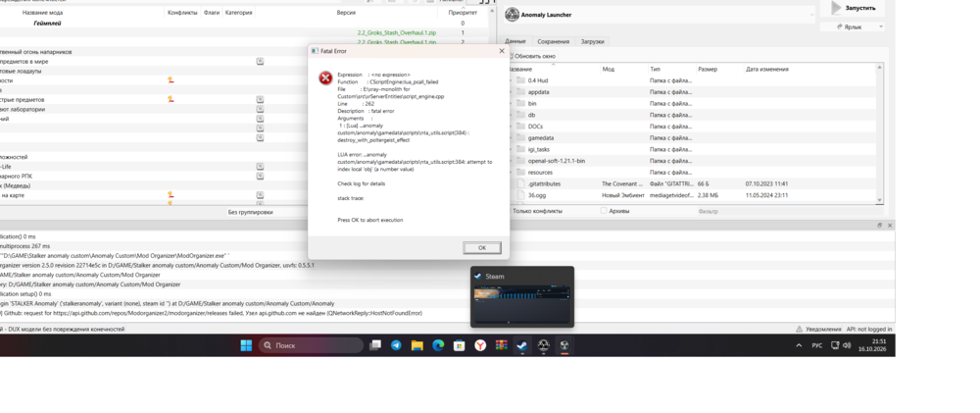This screenshot has height=413, width=980.
Task: Sort data tree by Мод column
Action: pos(609,69)
